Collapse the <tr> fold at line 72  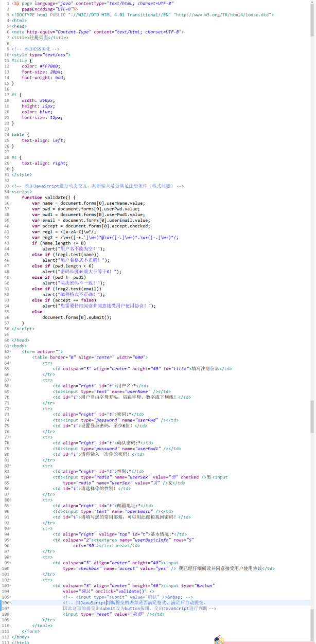tap(10, 409)
